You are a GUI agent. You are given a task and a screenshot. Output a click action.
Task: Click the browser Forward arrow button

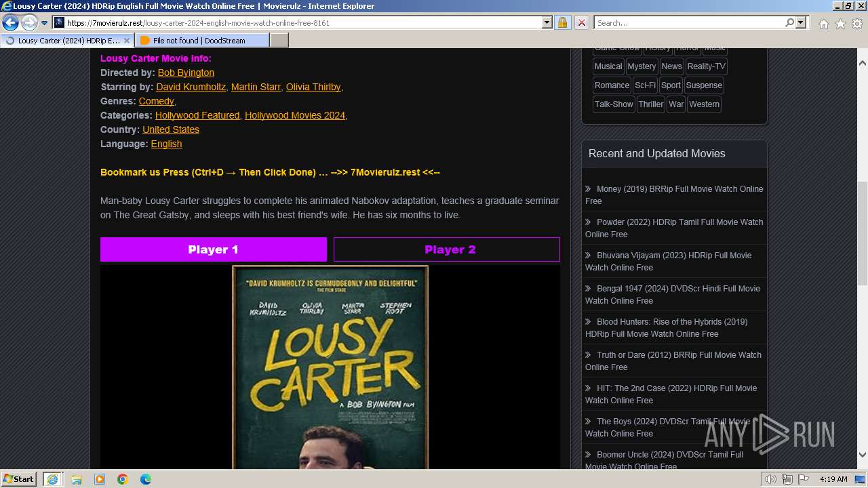(29, 23)
